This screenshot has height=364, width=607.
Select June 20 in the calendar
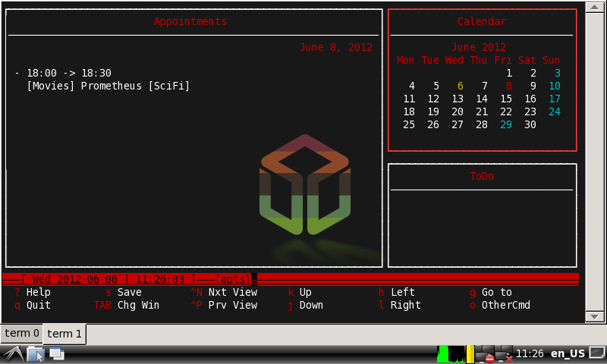coord(458,111)
